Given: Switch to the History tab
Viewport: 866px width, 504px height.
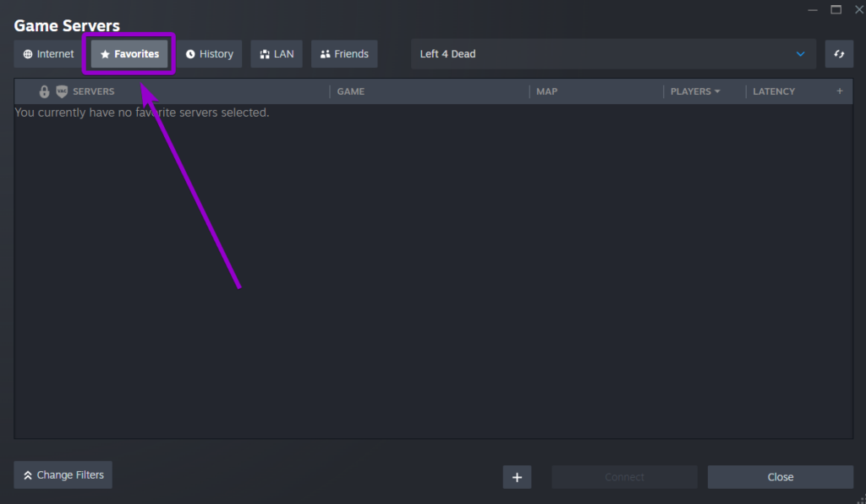Looking at the screenshot, I should point(209,53).
